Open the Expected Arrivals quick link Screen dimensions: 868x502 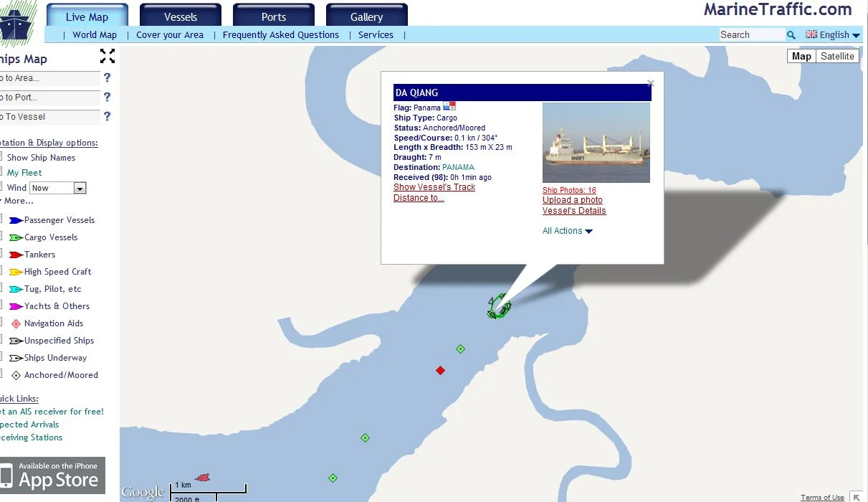(29, 425)
